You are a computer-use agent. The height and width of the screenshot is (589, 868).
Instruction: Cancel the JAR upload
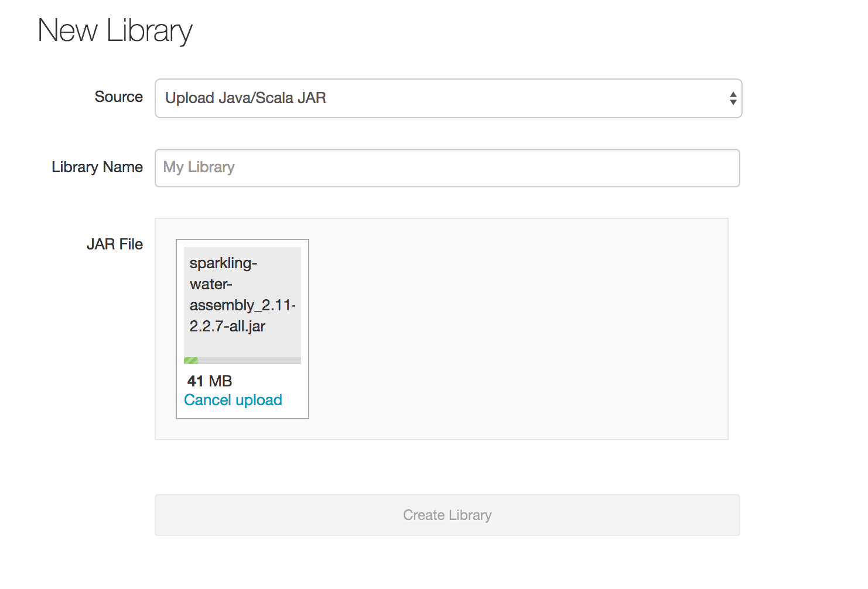click(233, 400)
